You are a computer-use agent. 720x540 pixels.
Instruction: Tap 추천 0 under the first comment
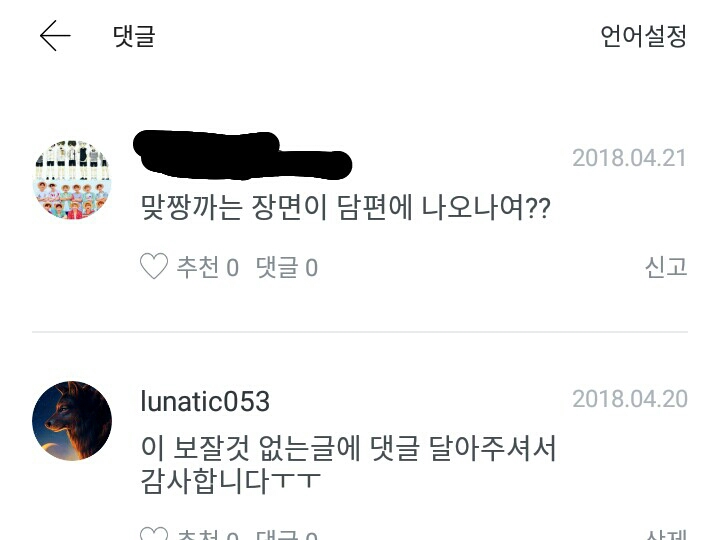coord(208,267)
